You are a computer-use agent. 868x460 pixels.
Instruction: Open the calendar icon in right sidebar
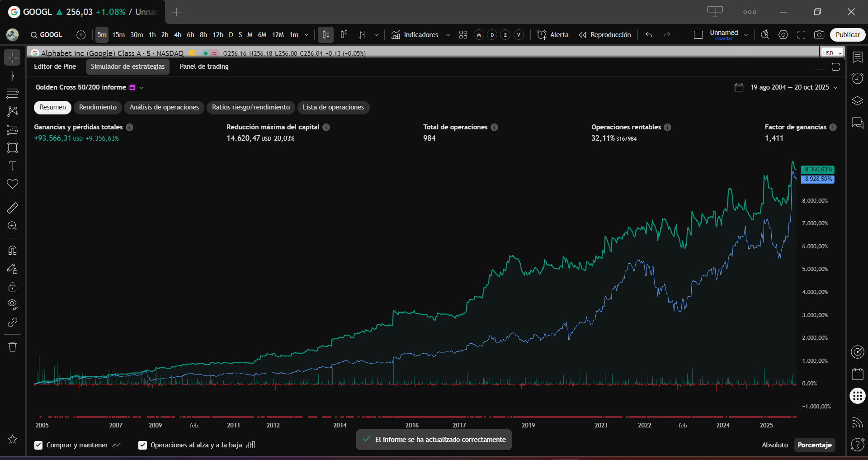[857, 374]
